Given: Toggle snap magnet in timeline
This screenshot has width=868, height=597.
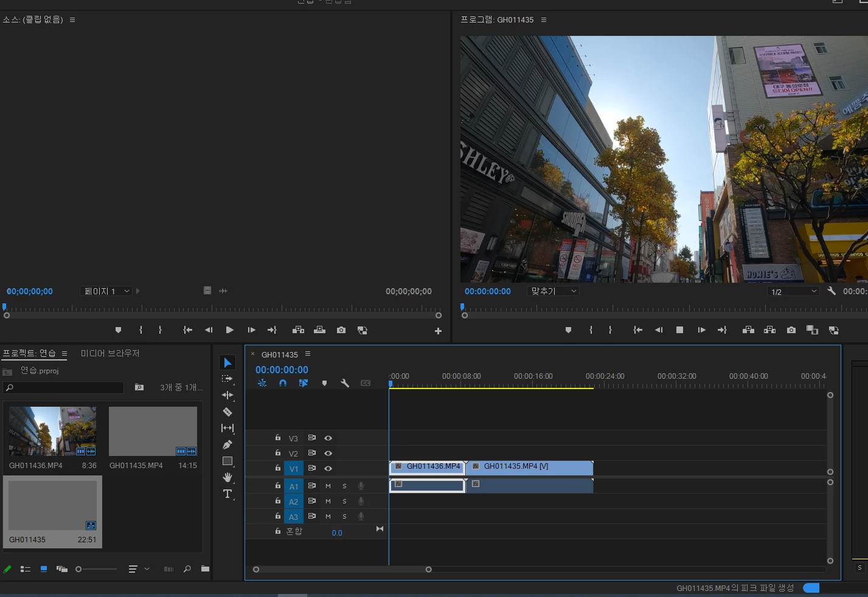Looking at the screenshot, I should pos(283,383).
